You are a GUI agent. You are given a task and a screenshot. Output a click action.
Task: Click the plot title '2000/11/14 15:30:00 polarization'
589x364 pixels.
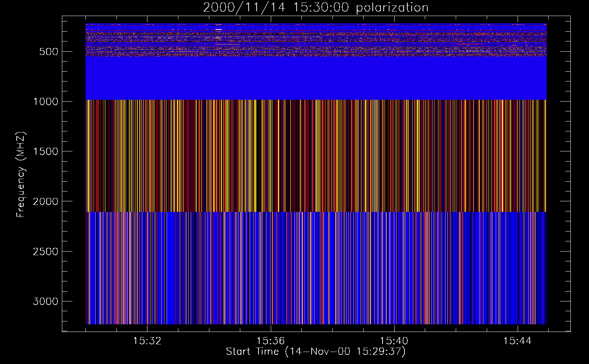(316, 8)
